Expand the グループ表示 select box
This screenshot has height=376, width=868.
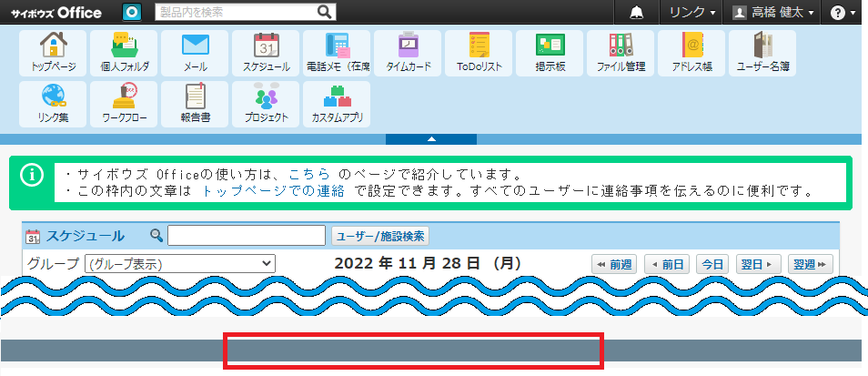click(180, 264)
